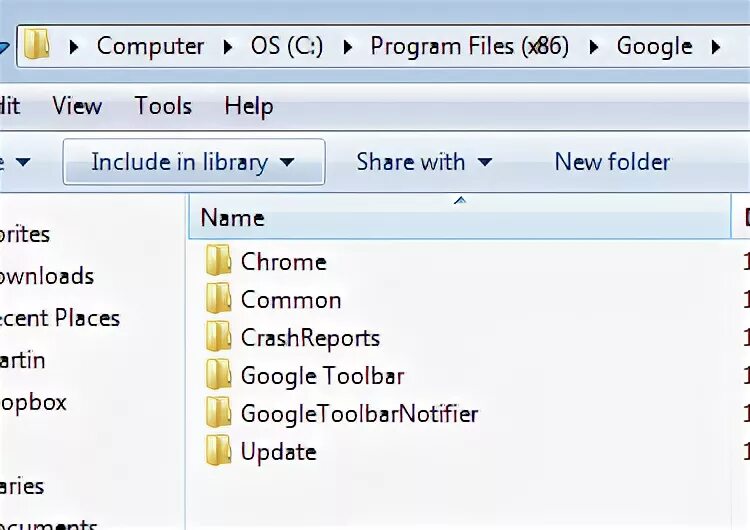Sort files by the Name column header

coord(460,216)
